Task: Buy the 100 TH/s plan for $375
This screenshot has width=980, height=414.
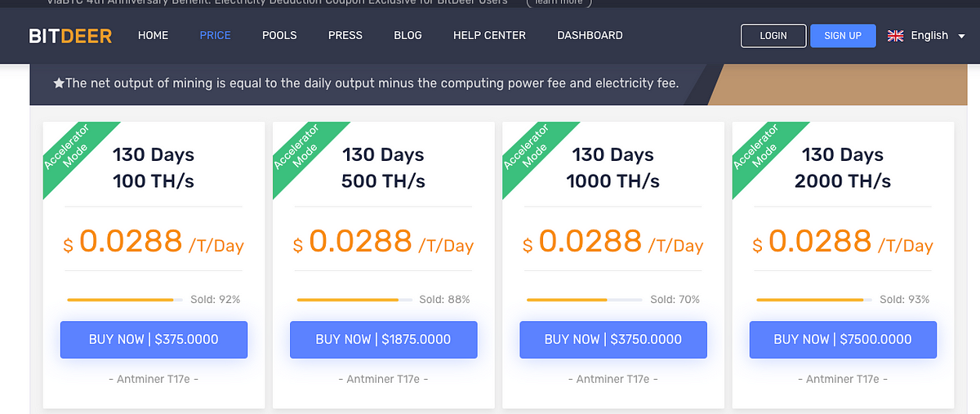Action: 154,340
